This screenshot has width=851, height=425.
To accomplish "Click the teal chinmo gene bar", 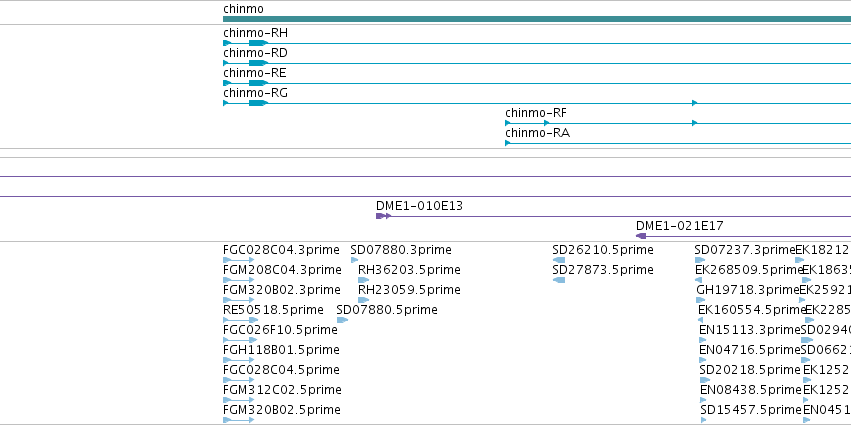I will coord(537,19).
